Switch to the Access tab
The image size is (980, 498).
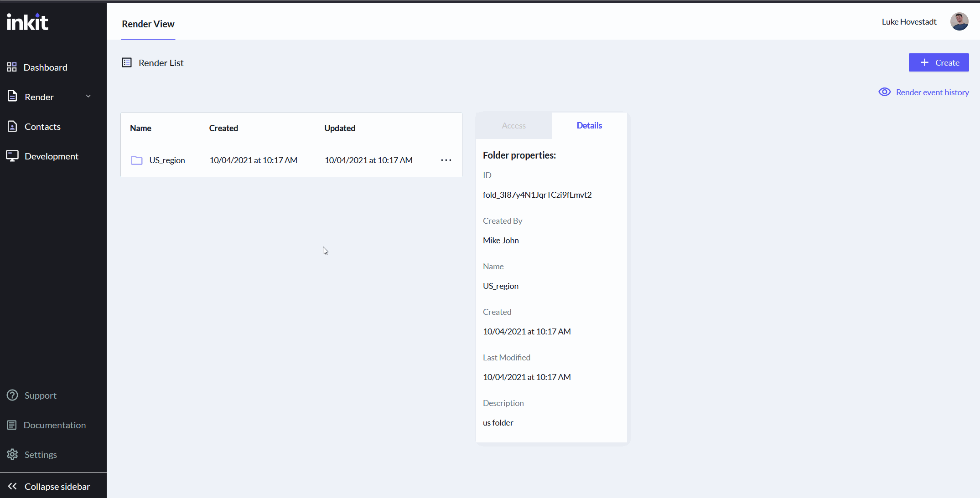pos(513,126)
